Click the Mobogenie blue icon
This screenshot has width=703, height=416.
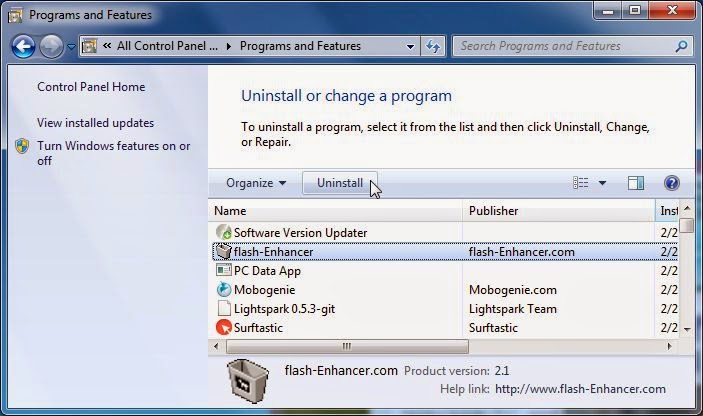(x=224, y=290)
